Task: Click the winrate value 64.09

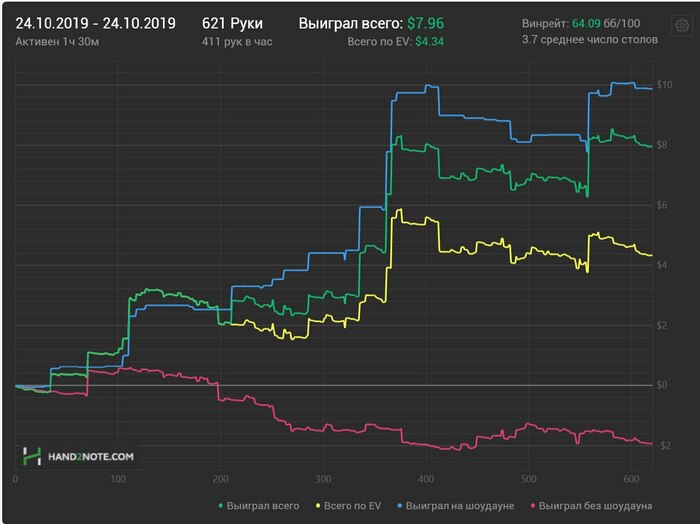Action: [586, 23]
